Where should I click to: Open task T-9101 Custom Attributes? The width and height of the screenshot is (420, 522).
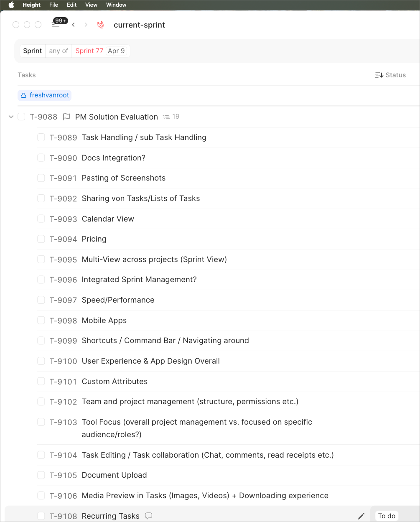click(115, 382)
